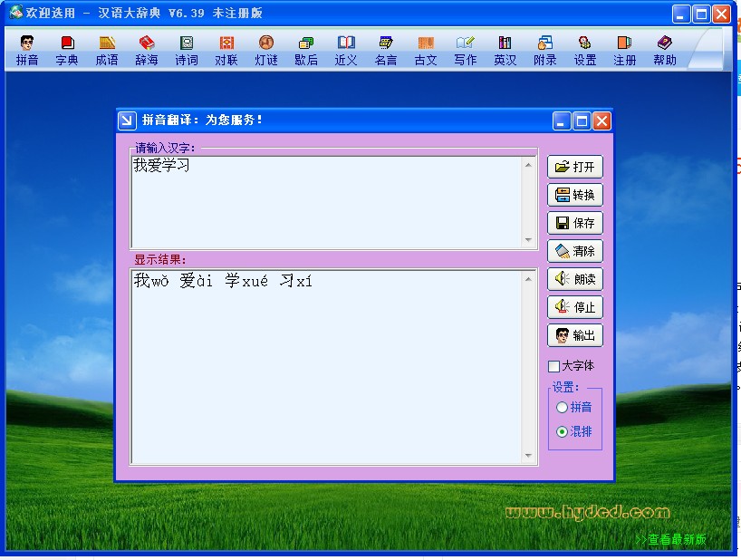
Task: Open the 歇后 (xiehouyu sayings) tool
Action: 305,50
